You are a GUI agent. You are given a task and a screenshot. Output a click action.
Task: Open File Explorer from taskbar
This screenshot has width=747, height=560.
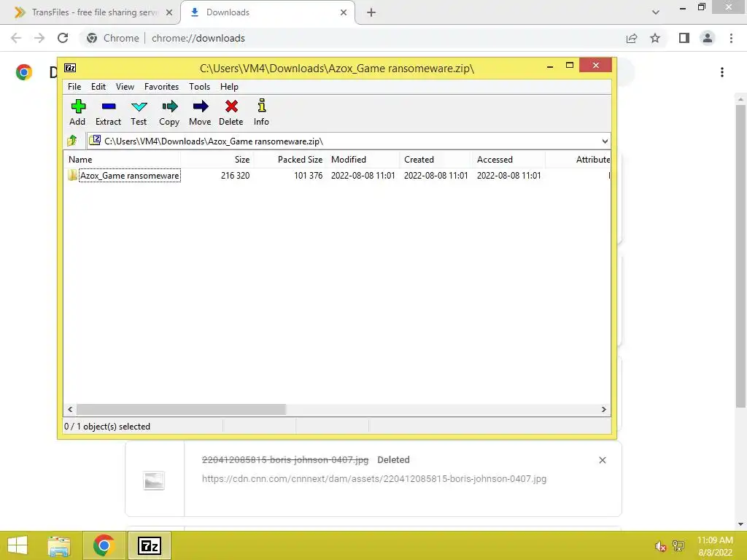tap(59, 545)
